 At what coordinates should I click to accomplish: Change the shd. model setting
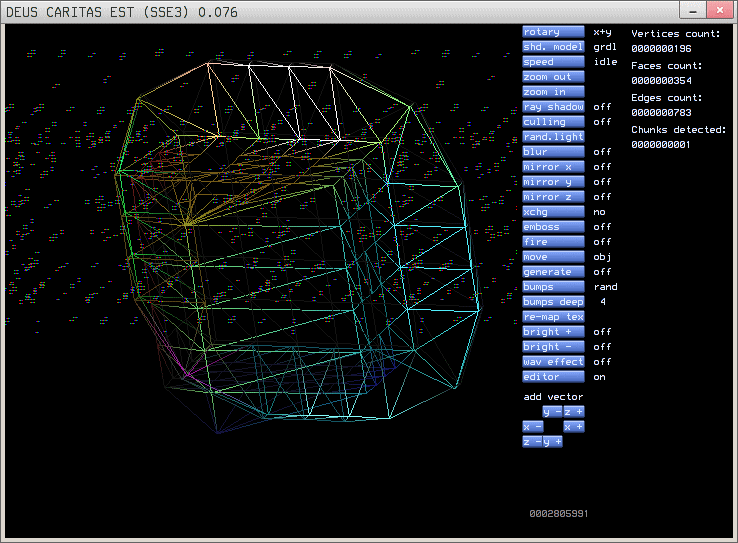pos(553,47)
